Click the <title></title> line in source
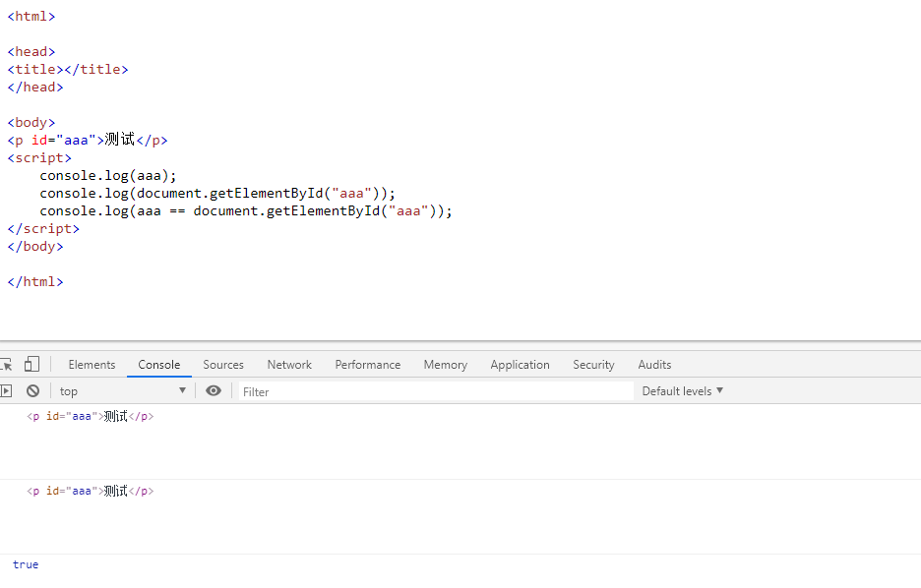The image size is (921, 588). pos(68,69)
